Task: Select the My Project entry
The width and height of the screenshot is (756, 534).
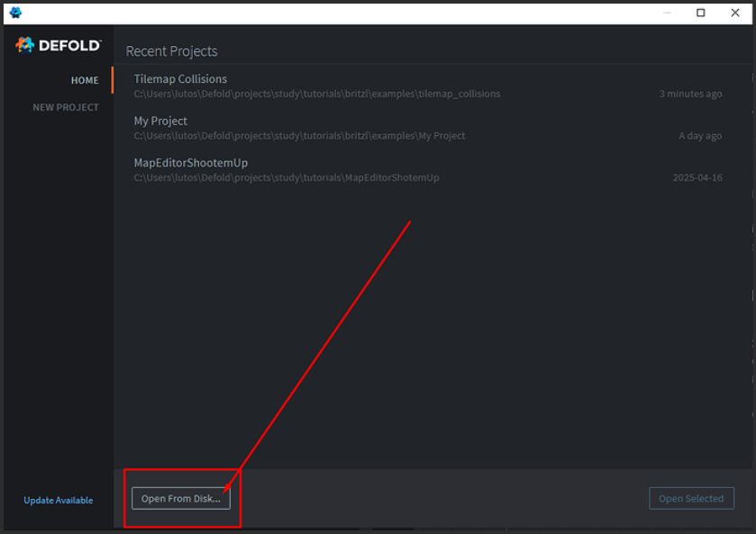Action: [428, 128]
